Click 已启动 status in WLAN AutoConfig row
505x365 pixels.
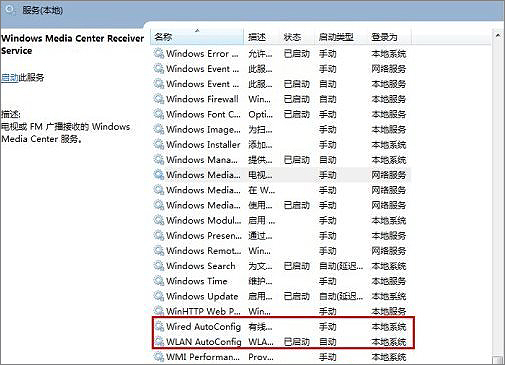pyautogui.click(x=297, y=342)
